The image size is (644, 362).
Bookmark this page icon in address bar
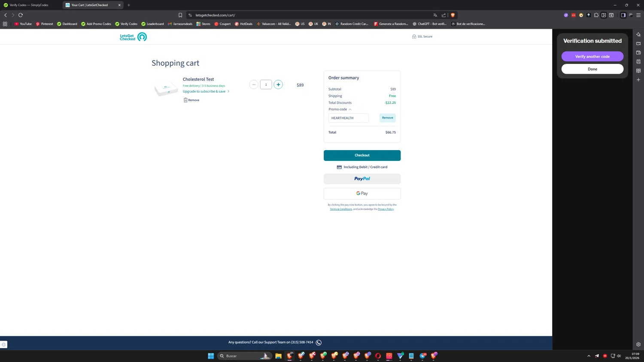tap(180, 15)
